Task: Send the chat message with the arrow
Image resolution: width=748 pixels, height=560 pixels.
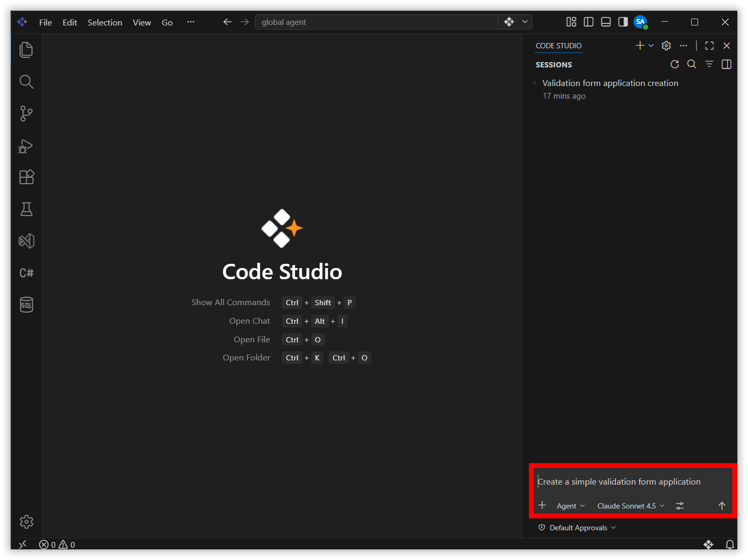Action: coord(722,506)
